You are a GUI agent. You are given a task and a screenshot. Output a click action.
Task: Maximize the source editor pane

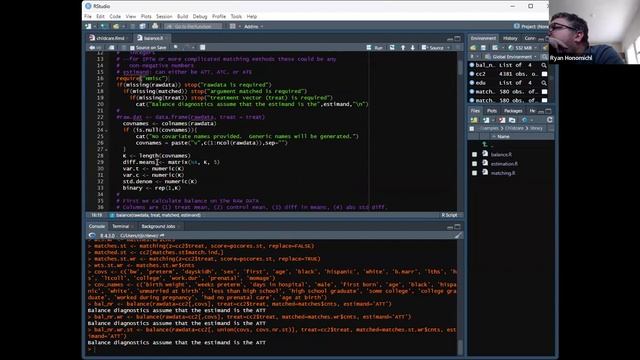[458, 38]
